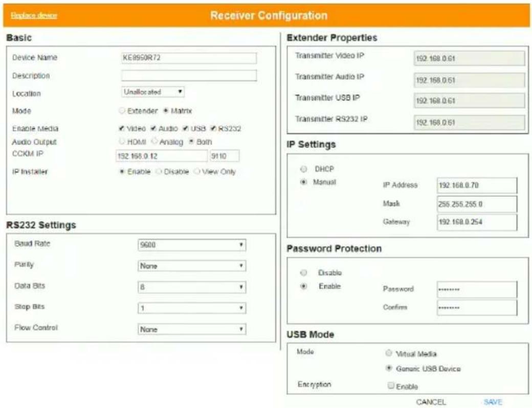
Task: Click the Confirm password field
Action: pos(477,308)
